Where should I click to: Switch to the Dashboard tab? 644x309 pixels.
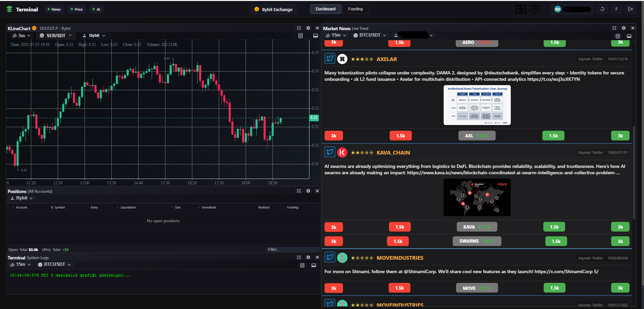(x=326, y=9)
